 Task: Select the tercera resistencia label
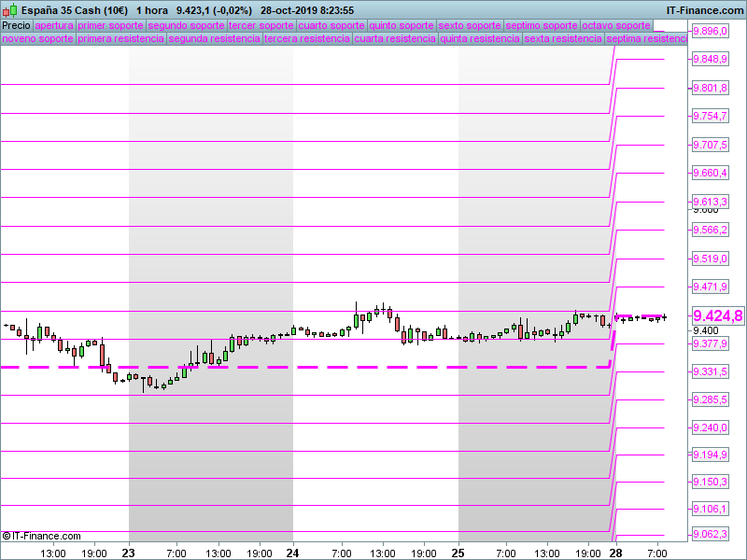(x=307, y=38)
